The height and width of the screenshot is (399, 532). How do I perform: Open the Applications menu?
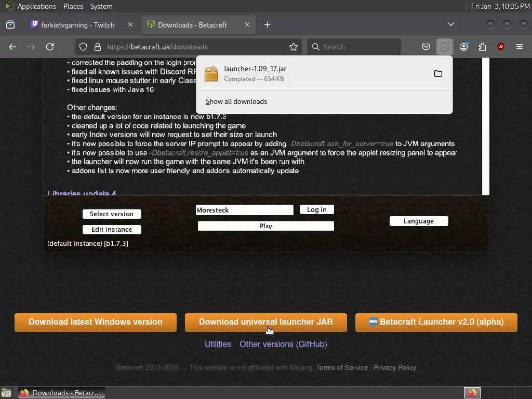coord(37,6)
